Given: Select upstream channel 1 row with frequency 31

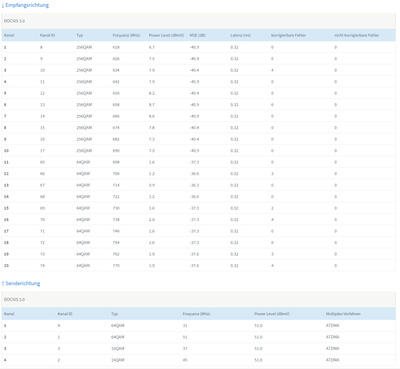Looking at the screenshot, I should (x=199, y=325).
